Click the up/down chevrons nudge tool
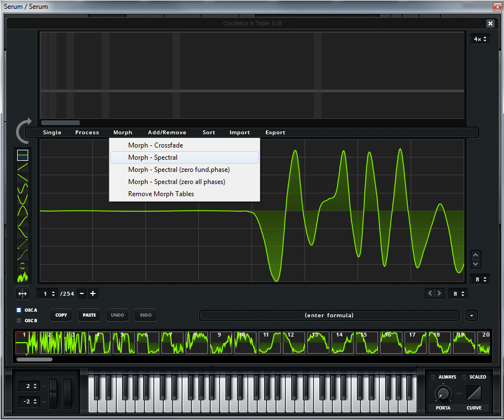Image resolution: width=504 pixels, height=420 pixels. coord(23,265)
